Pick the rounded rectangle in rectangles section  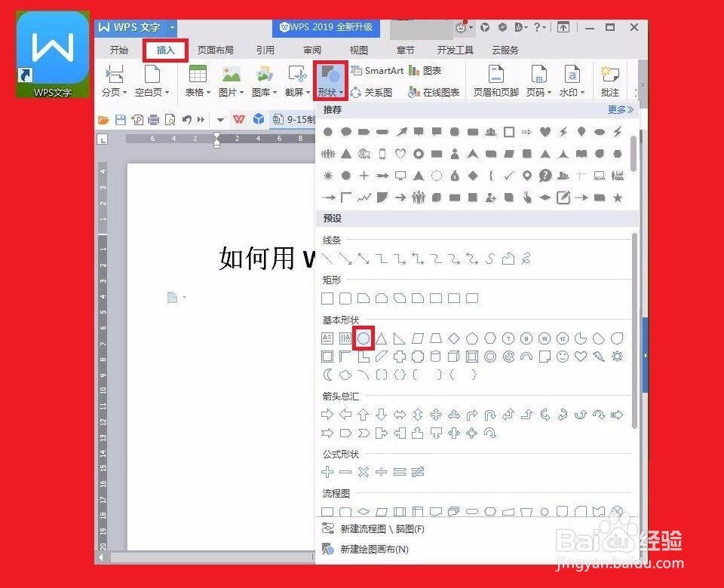(x=345, y=299)
